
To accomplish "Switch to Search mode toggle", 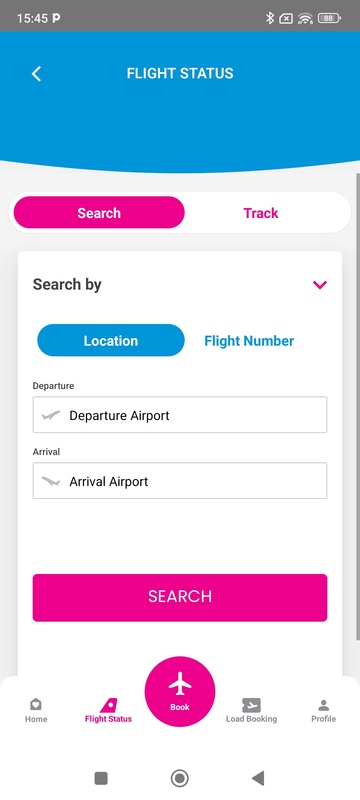I will [99, 213].
